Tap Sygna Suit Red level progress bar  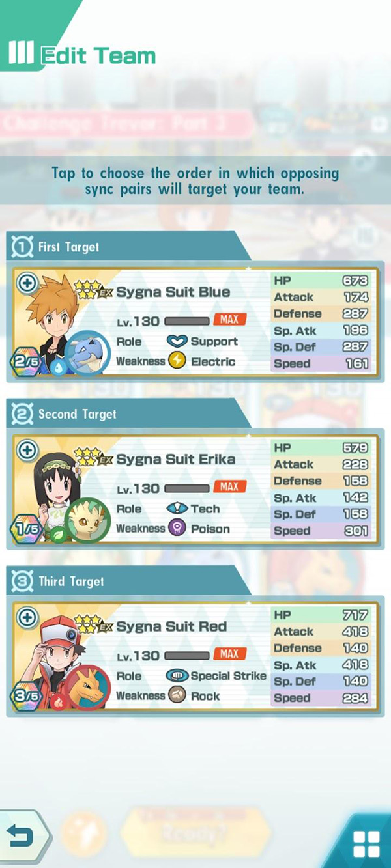pyautogui.click(x=187, y=654)
